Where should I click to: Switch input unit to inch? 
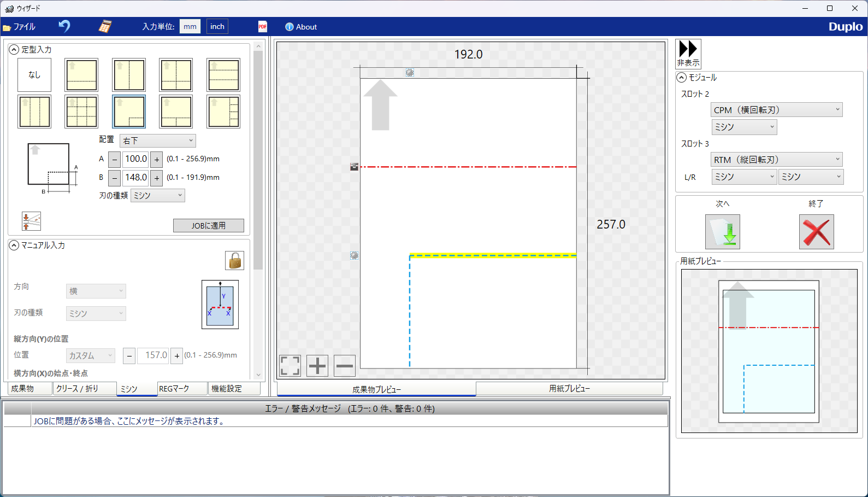tap(217, 26)
